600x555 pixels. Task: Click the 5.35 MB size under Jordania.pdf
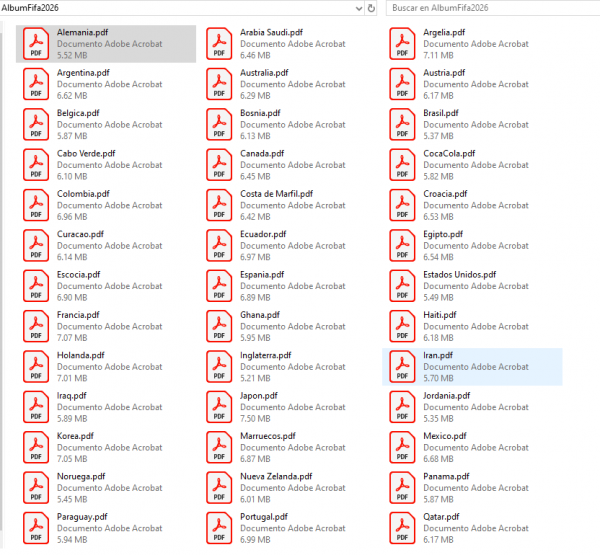coord(438,419)
